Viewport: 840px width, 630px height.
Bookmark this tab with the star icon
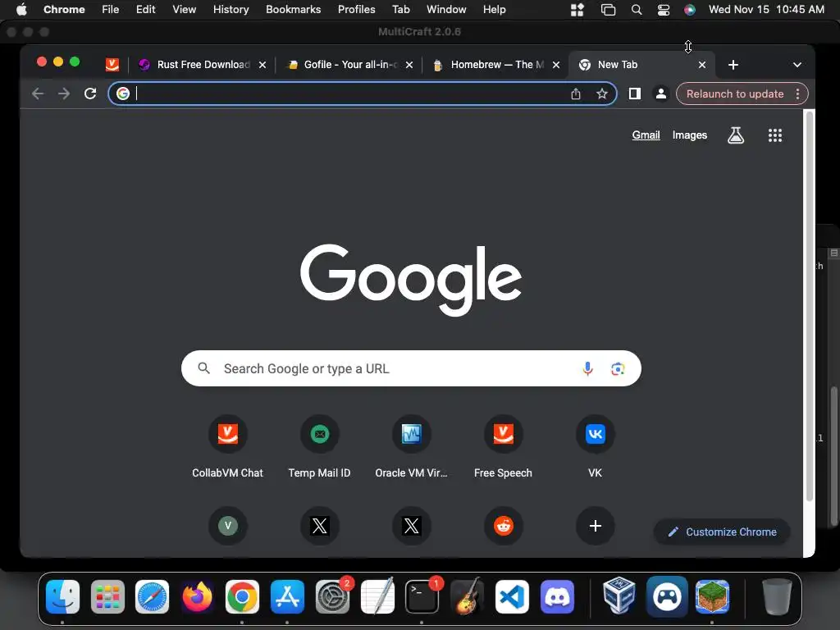[x=601, y=94]
